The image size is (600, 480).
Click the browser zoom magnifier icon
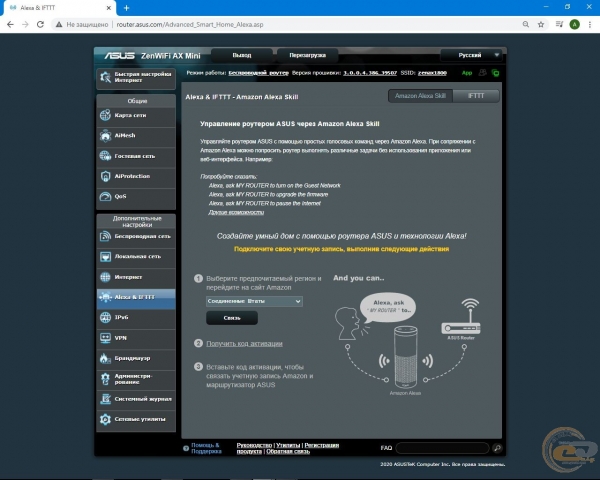pos(526,24)
